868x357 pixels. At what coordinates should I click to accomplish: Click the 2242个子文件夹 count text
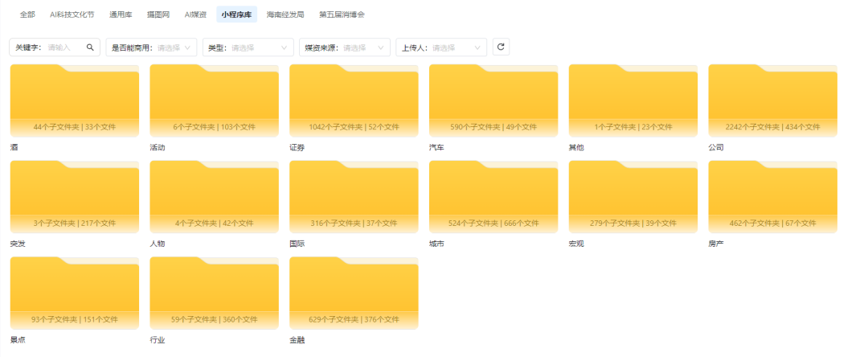(x=752, y=127)
